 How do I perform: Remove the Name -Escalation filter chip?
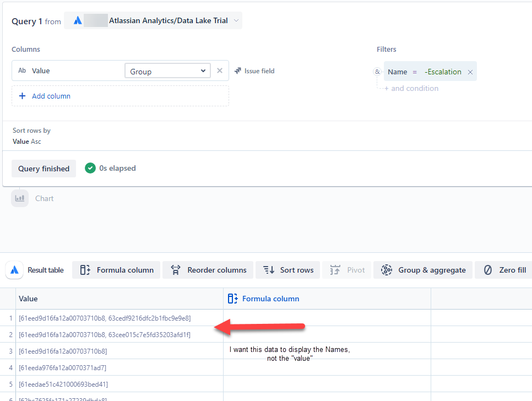pos(470,72)
